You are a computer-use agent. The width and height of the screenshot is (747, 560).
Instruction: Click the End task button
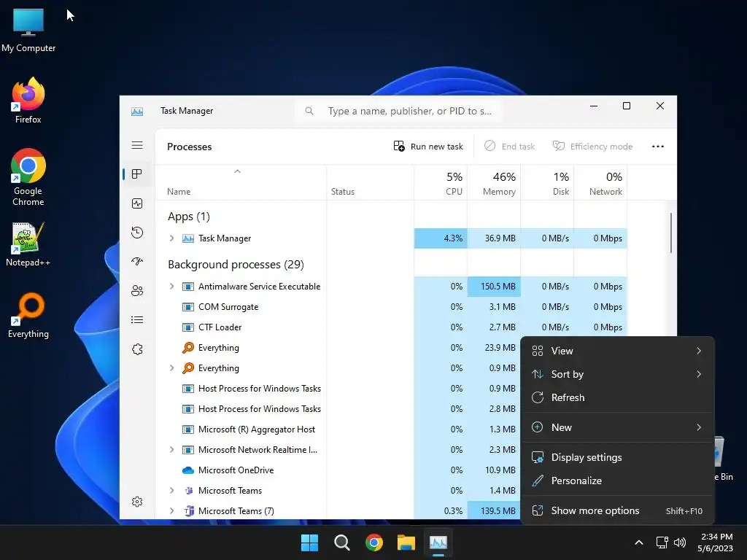[x=509, y=147]
